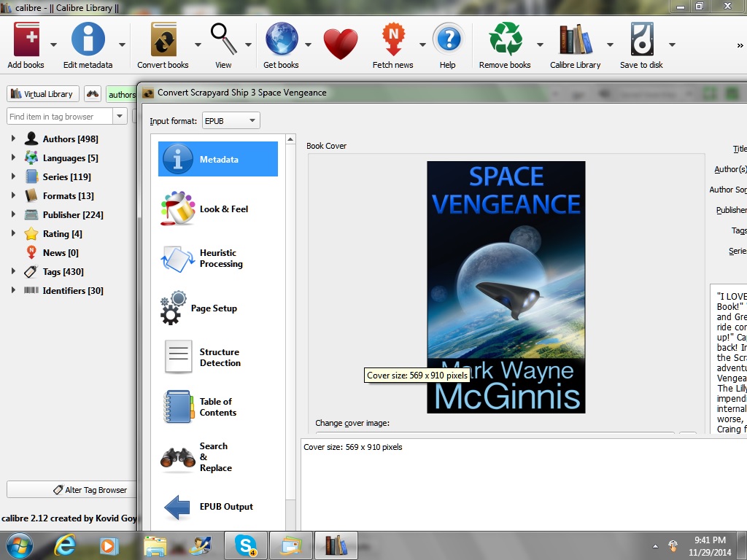Open tag browser find item dropdown
The image size is (747, 560).
coord(120,116)
